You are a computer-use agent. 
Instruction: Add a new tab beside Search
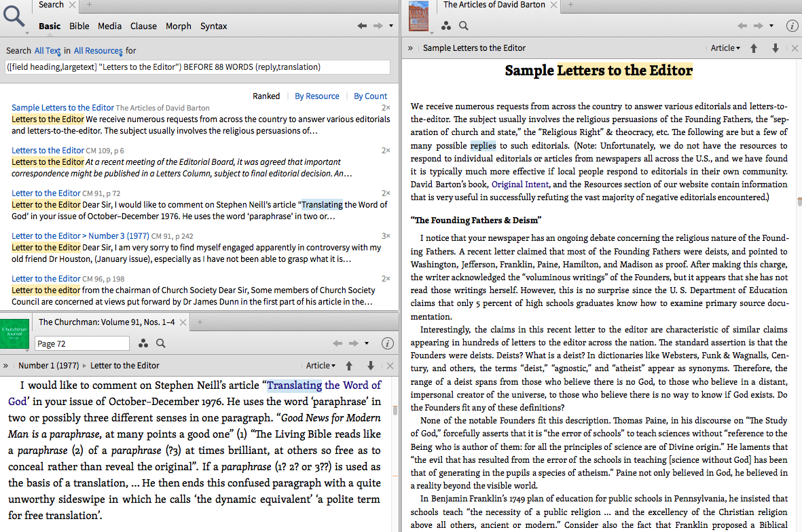pos(89,5)
